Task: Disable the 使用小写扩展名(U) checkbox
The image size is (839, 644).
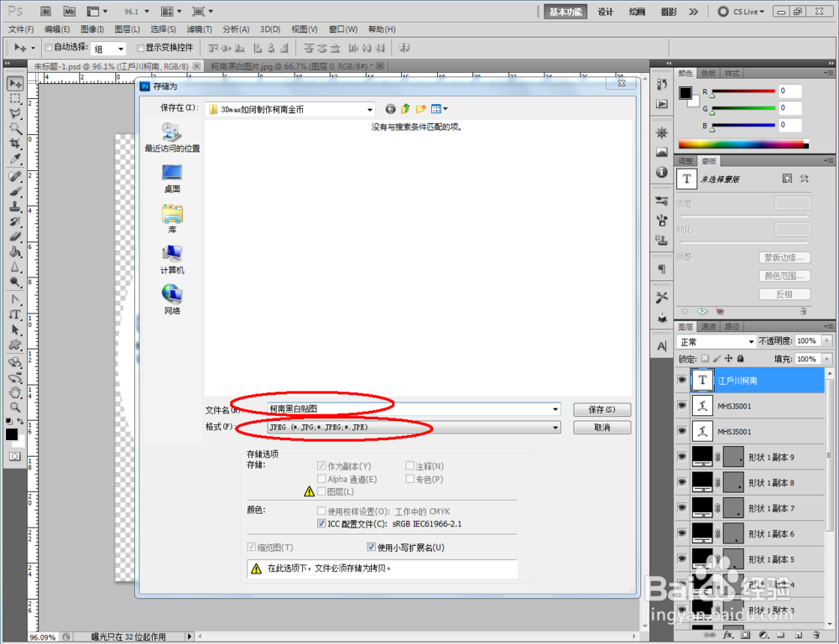Action: pos(371,546)
